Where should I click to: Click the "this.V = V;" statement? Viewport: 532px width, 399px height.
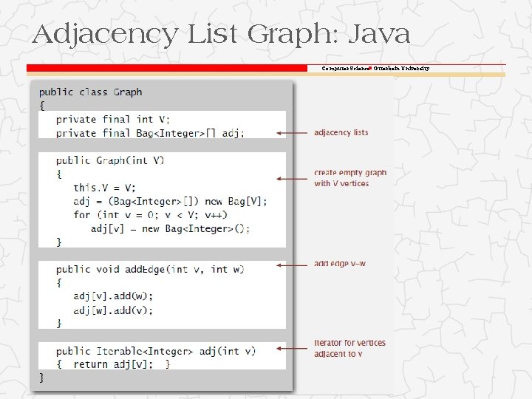pyautogui.click(x=104, y=188)
